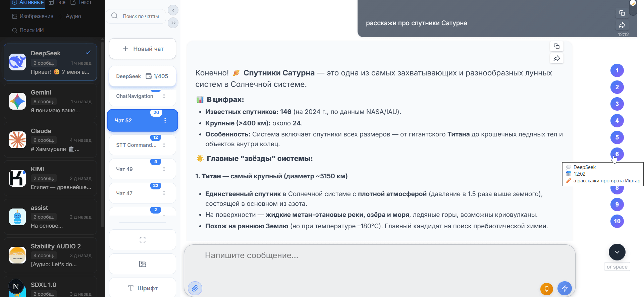Click the Gemini model avatar
The image size is (644, 297).
point(17,101)
